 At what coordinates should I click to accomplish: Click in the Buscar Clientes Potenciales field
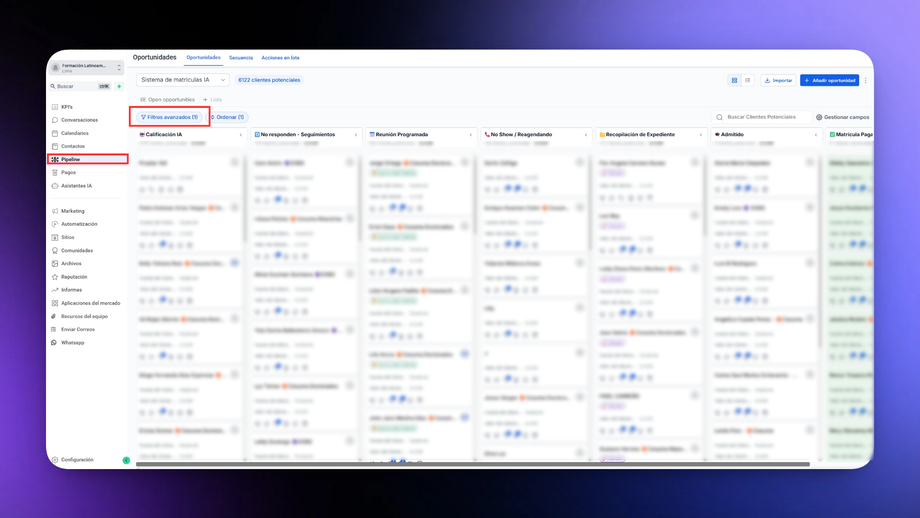[x=762, y=117]
